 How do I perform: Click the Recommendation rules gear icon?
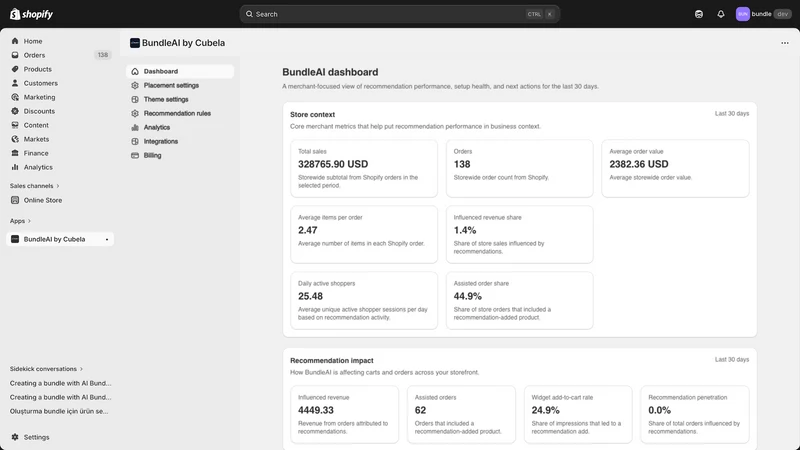click(135, 113)
